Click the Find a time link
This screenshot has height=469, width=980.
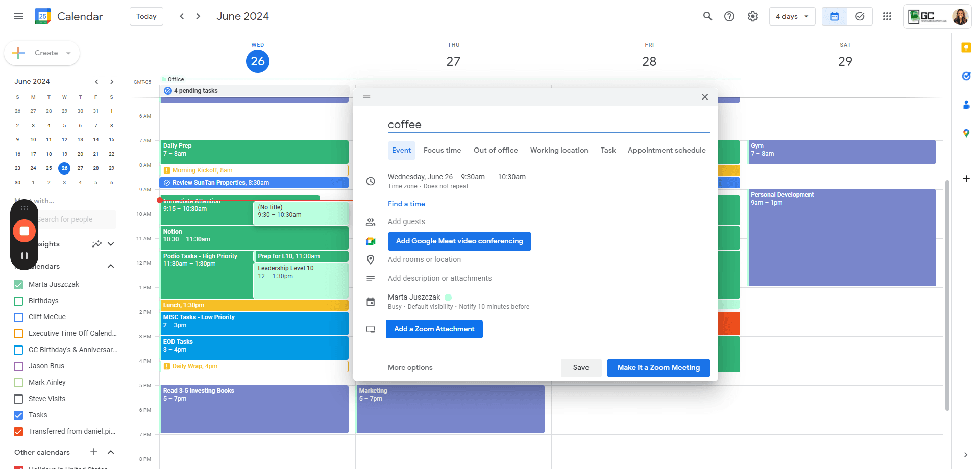click(x=406, y=204)
